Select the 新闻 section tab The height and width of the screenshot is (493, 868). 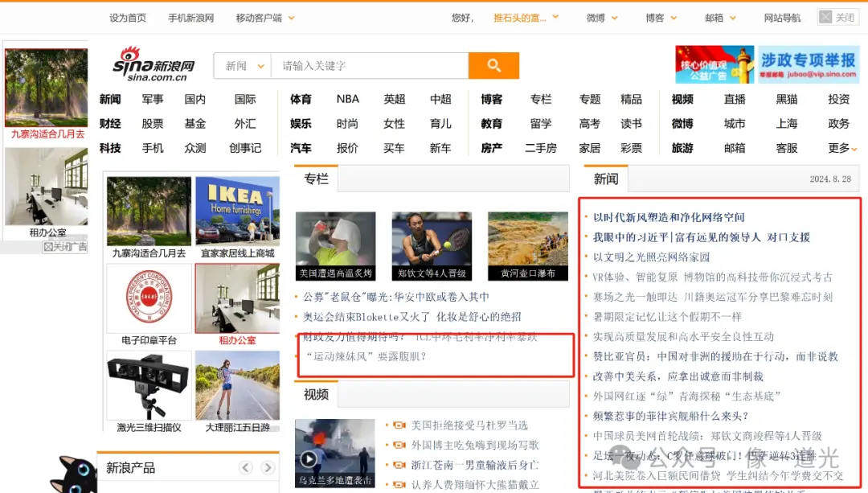click(606, 179)
